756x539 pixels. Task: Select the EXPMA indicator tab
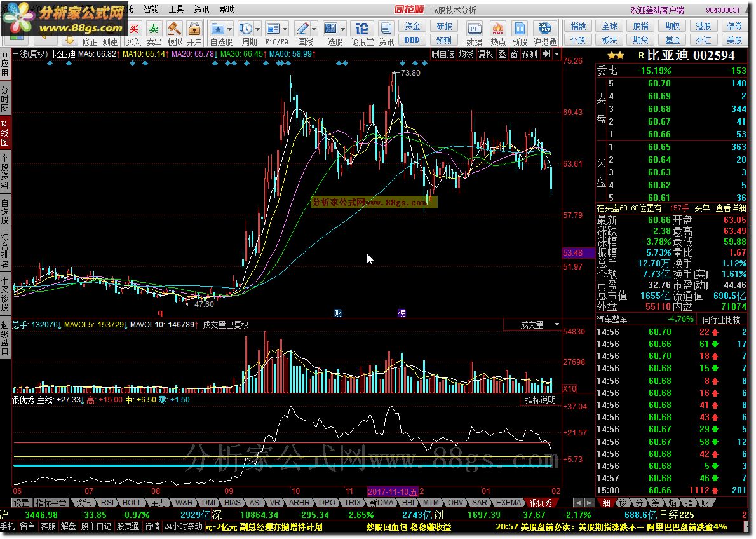[509, 502]
